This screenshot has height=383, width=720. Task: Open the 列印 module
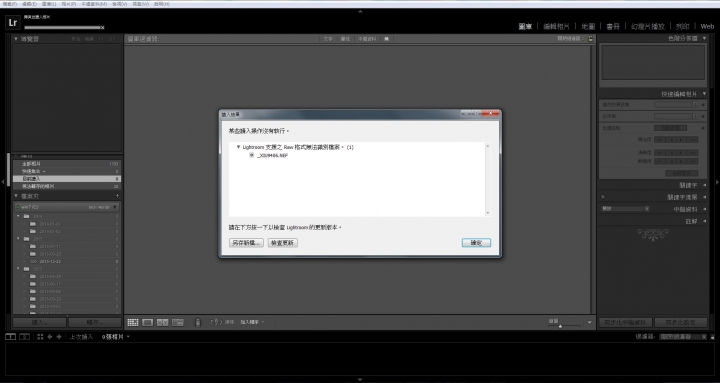point(682,27)
